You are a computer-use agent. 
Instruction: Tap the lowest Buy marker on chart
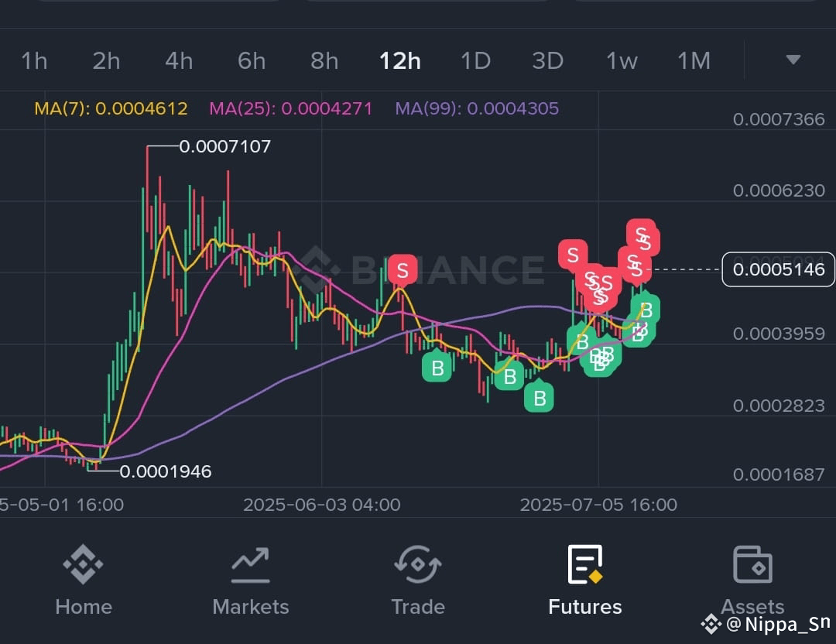[539, 396]
